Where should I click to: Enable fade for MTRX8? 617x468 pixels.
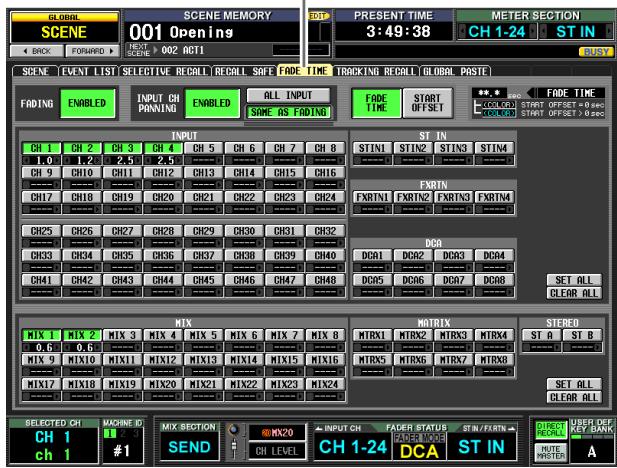(494, 360)
